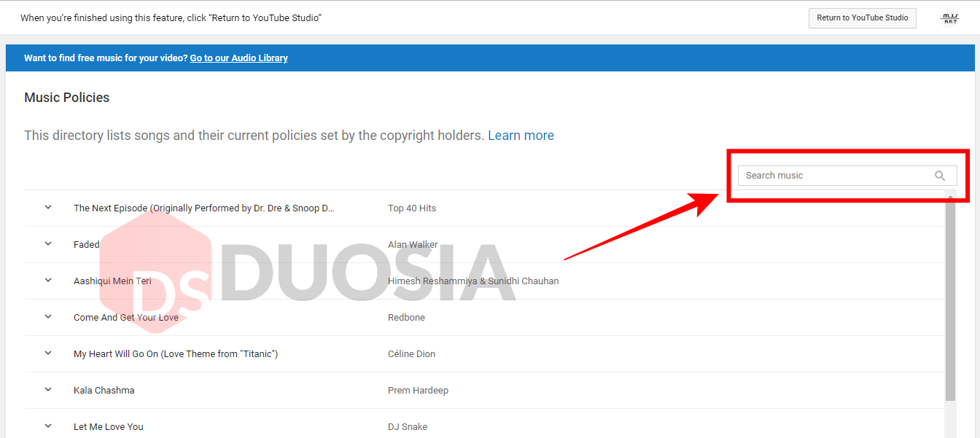980x438 pixels.
Task: Select song title Come And Get Your Love
Action: tap(126, 318)
